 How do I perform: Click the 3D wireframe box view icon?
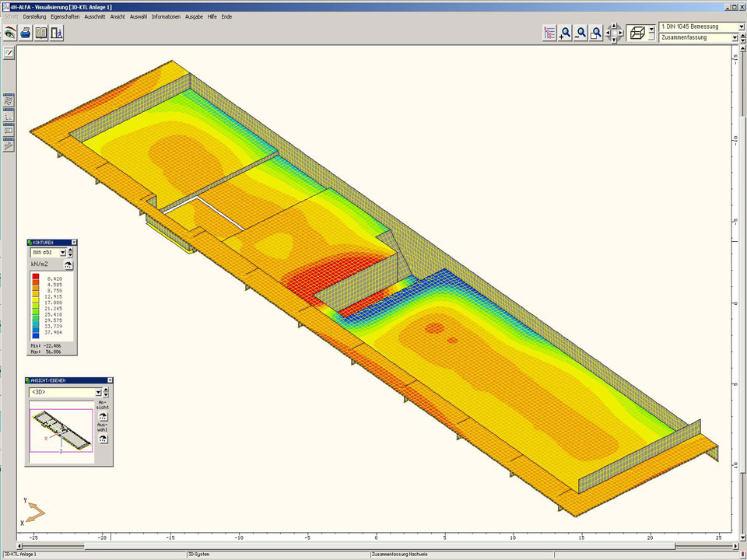637,33
